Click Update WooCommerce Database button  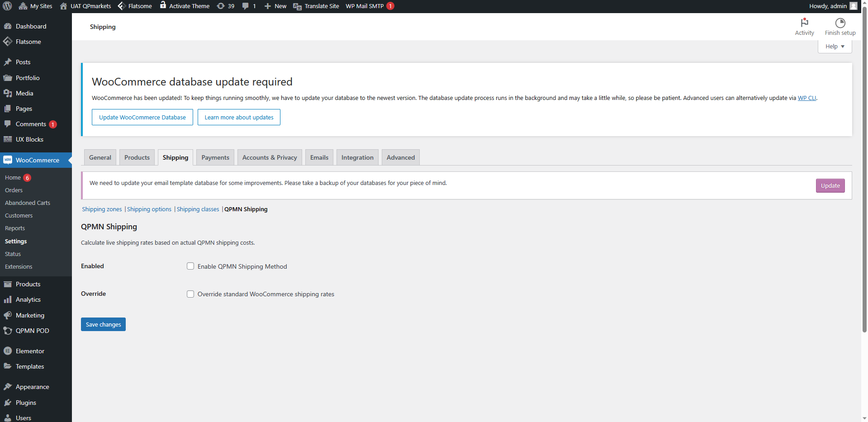point(142,117)
